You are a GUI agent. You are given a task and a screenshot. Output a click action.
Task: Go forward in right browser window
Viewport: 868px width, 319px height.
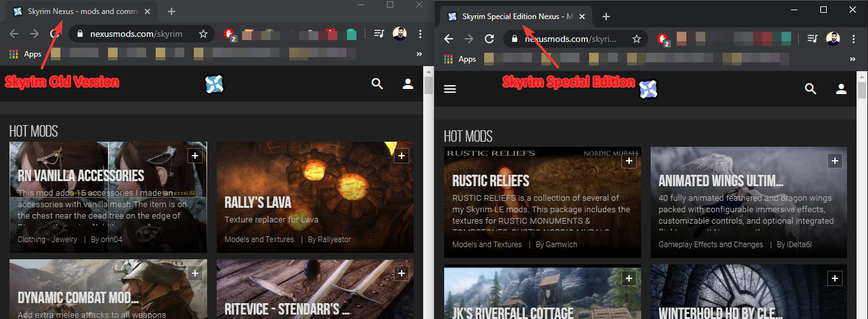click(x=469, y=39)
